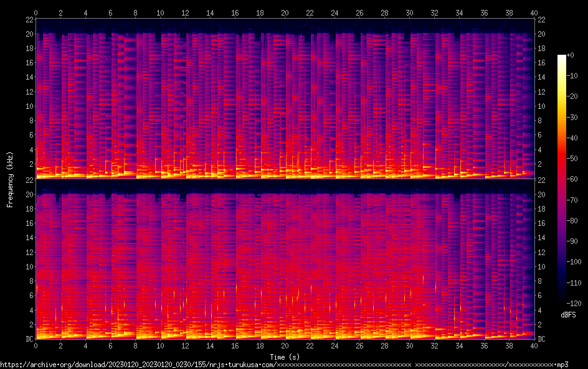Click the 10 second tick on bottom time axis
This screenshot has width=588, height=369.
(x=160, y=345)
